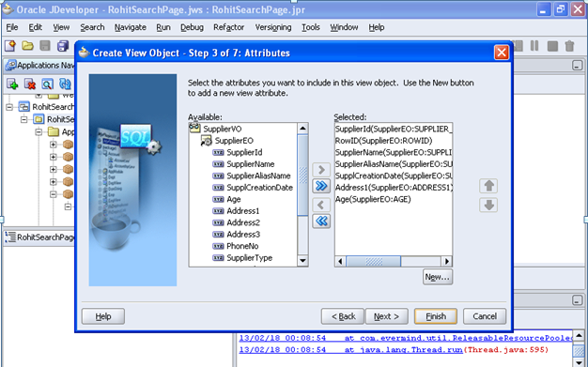Click the down arrow of the Available list scrollbar
This screenshot has width=588, height=367.
pos(302,261)
